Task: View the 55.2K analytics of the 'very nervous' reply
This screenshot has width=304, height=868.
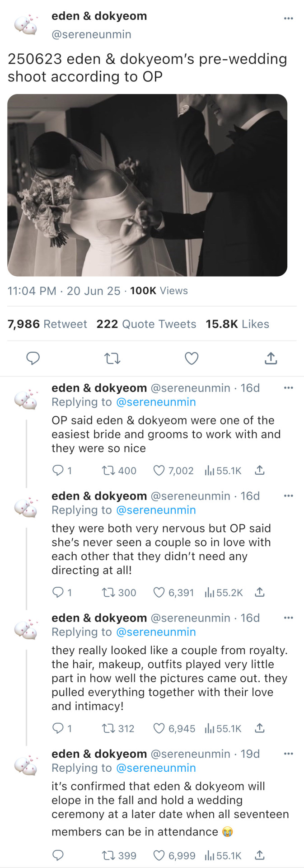Action: [224, 592]
